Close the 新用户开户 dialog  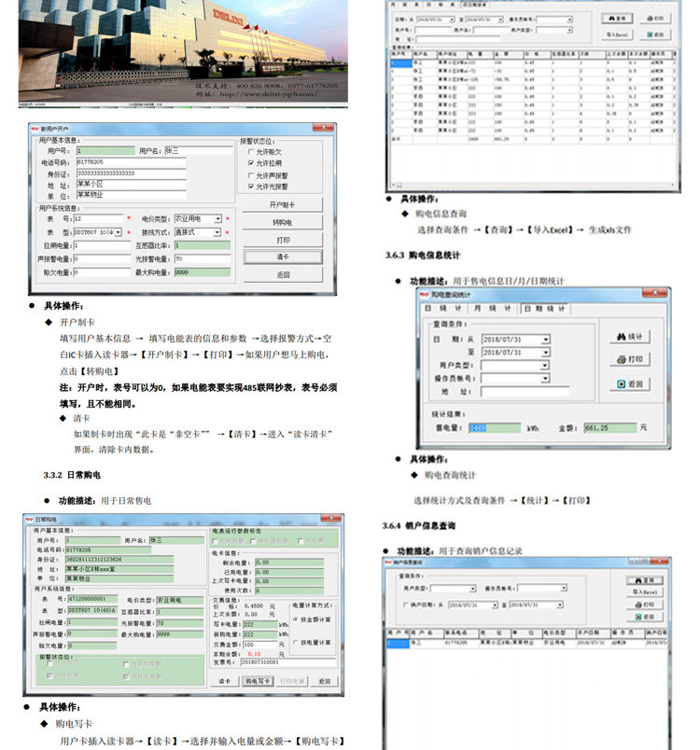pyautogui.click(x=324, y=128)
